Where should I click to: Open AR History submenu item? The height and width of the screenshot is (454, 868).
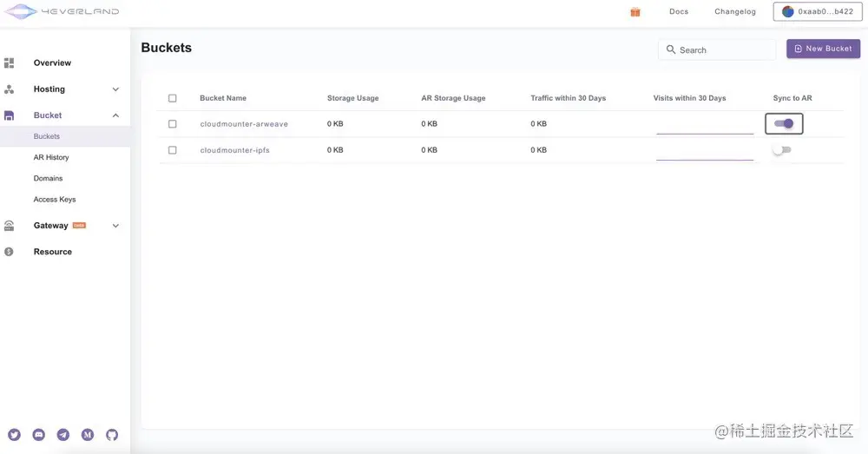click(x=51, y=157)
